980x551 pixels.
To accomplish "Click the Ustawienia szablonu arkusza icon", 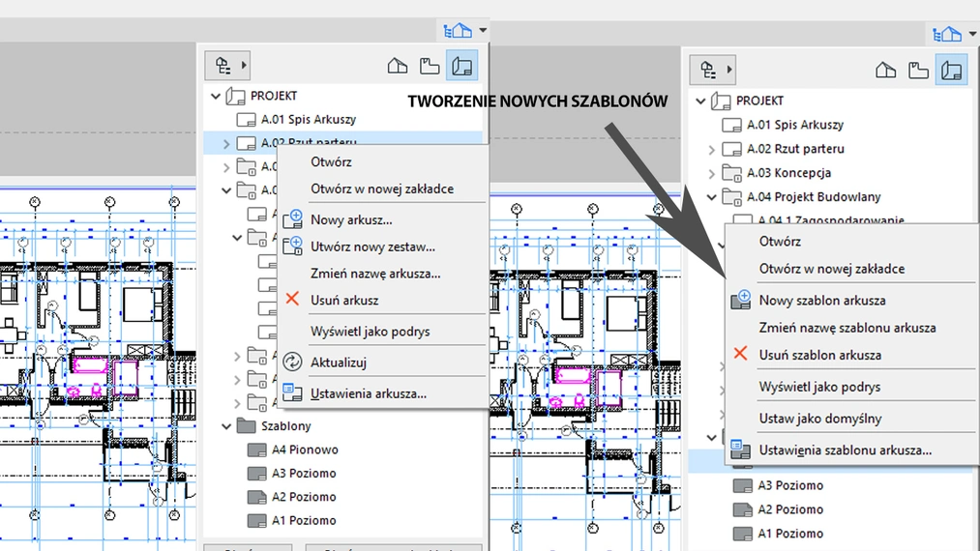I will 741,449.
